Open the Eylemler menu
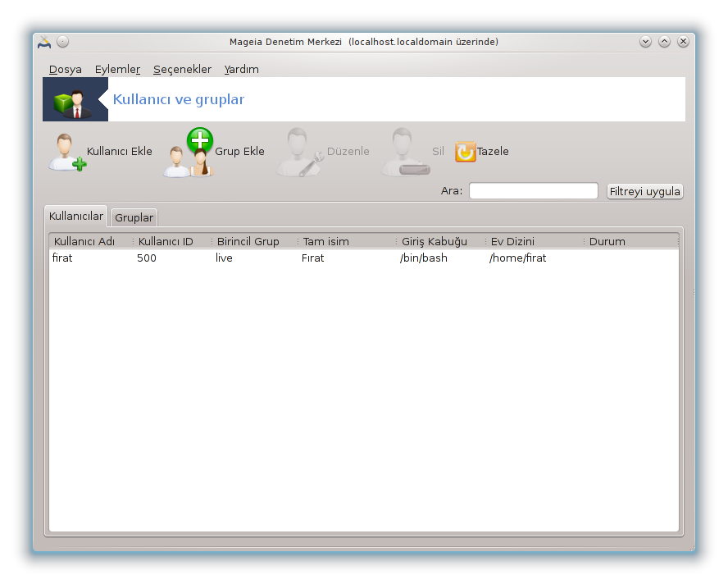 point(117,69)
